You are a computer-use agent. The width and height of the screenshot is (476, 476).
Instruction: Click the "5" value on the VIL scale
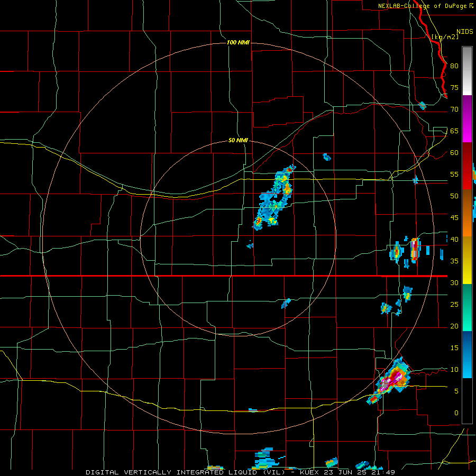tap(456, 391)
